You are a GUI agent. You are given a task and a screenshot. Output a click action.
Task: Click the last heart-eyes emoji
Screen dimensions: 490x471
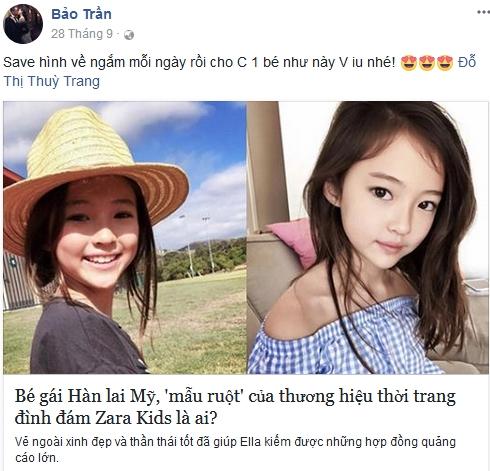click(445, 63)
